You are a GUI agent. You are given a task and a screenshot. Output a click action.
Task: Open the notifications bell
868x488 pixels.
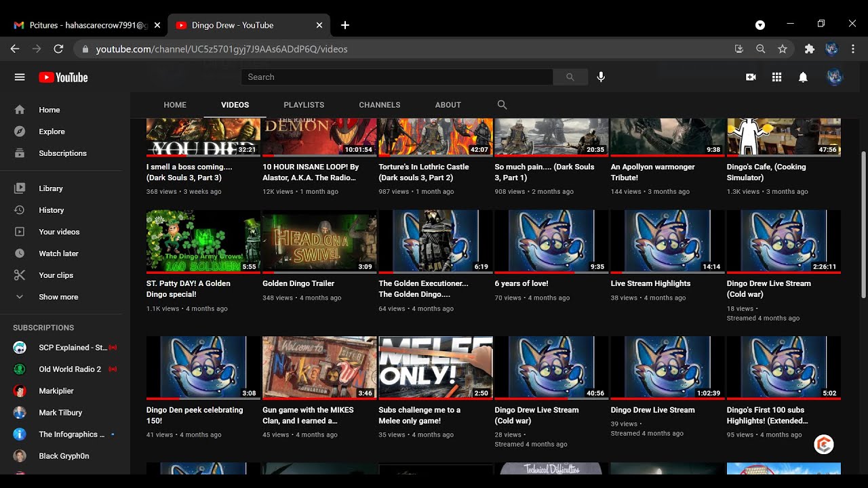click(803, 77)
